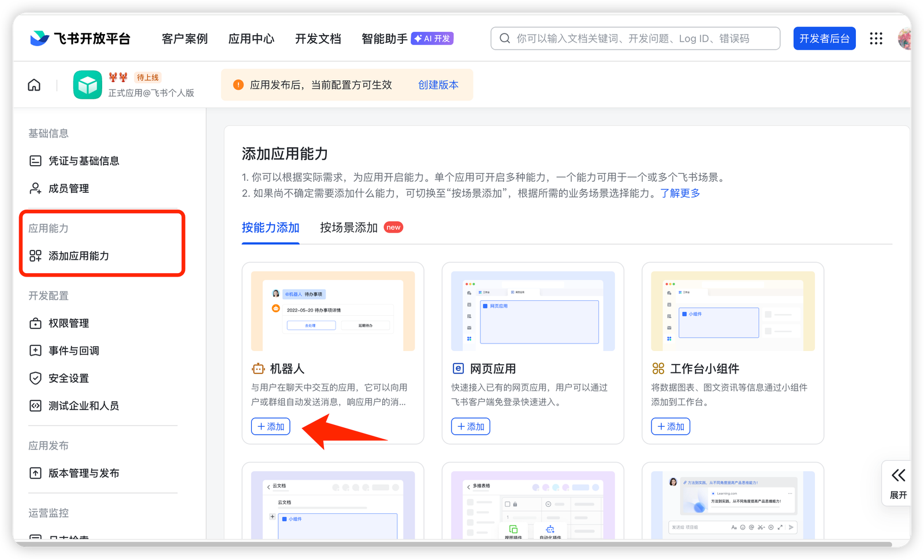Click the search magnifier icon

click(x=505, y=39)
